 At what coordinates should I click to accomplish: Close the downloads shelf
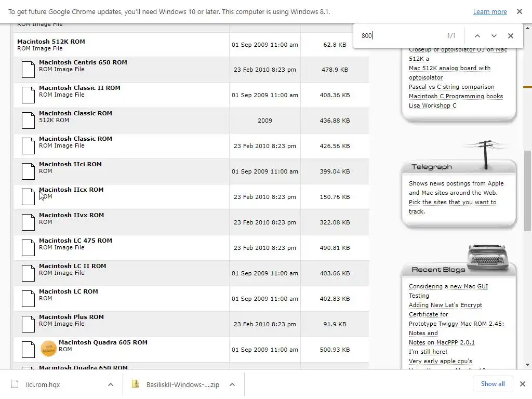point(523,384)
